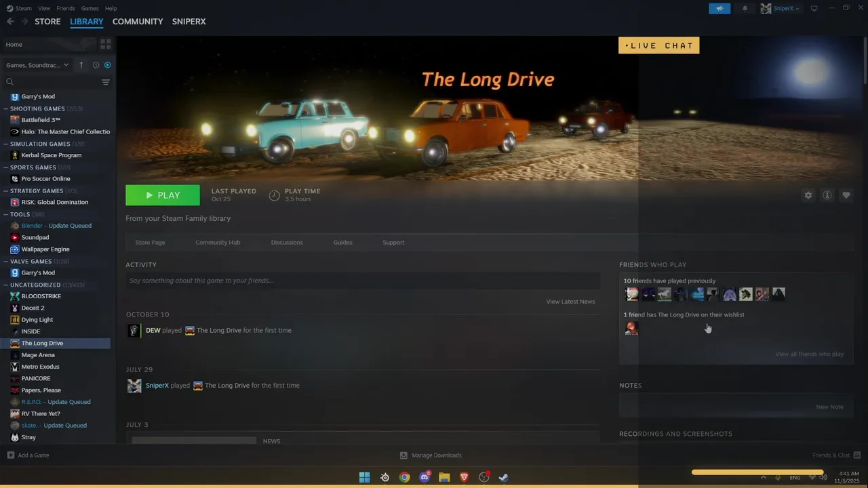Toggle ready-to-play filter icon
This screenshot has height=488, width=868.
click(107, 65)
